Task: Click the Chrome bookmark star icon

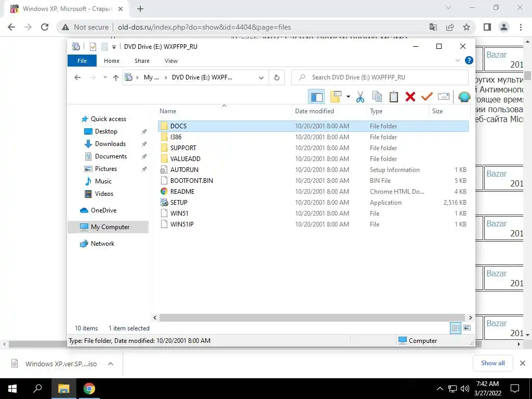Action: [x=467, y=27]
